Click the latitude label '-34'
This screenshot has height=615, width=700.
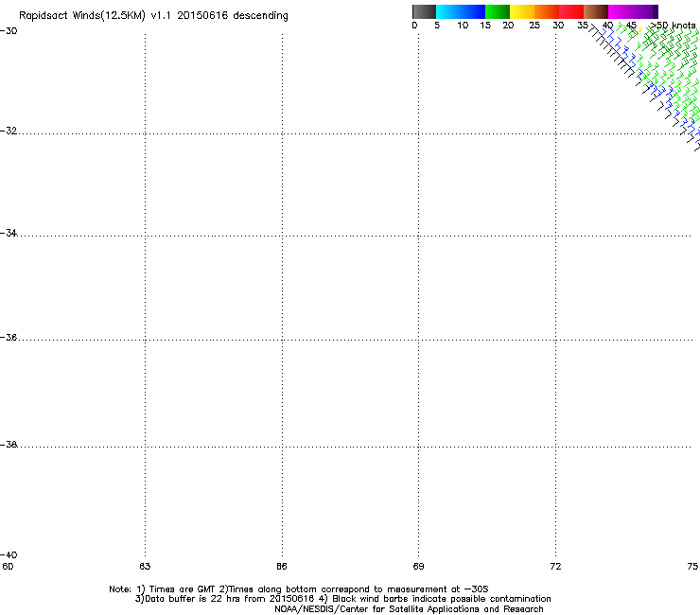pos(9,233)
